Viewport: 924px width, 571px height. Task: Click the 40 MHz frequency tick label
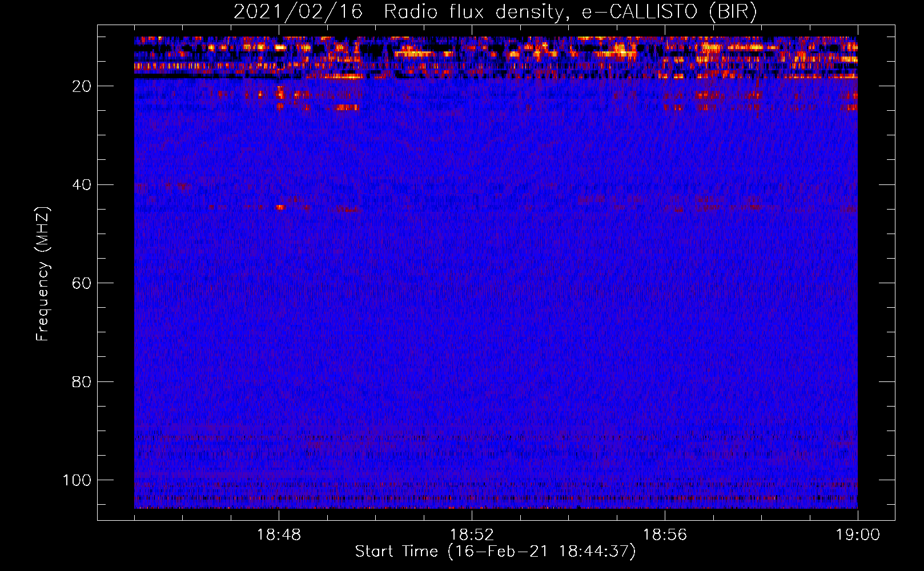82,184
